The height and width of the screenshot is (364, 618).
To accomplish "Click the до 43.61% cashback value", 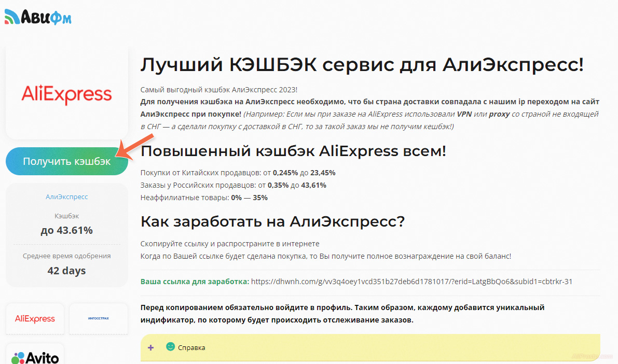I will coord(66,230).
